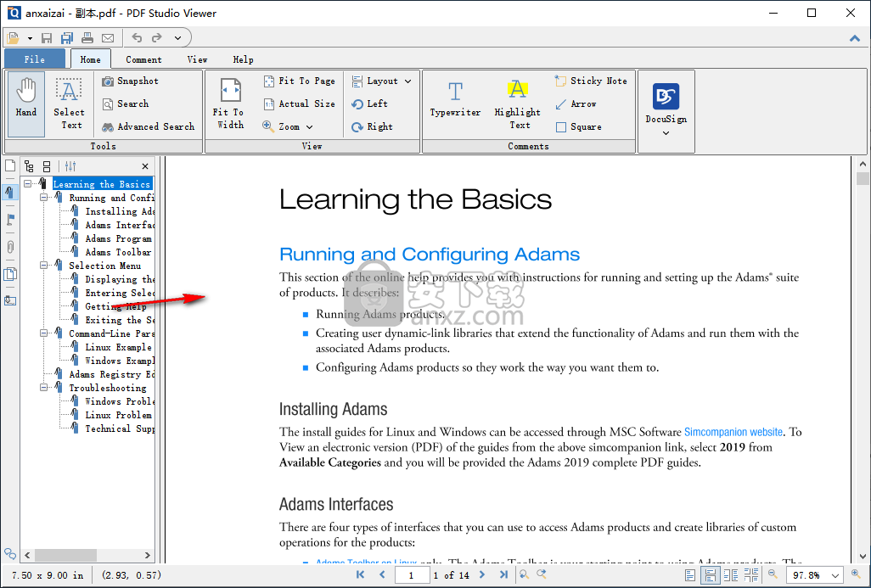Click the Save All icon in quick toolbar
The height and width of the screenshot is (588, 871).
[x=67, y=37]
